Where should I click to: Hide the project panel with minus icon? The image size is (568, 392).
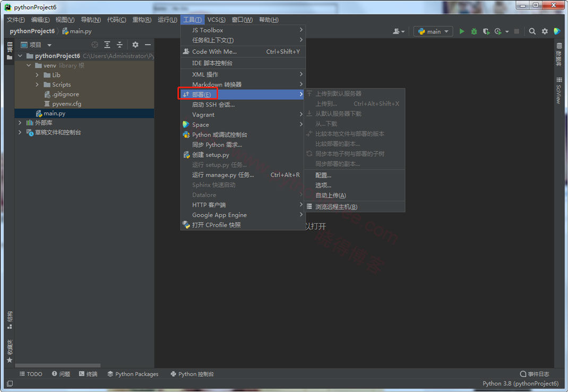click(x=148, y=45)
